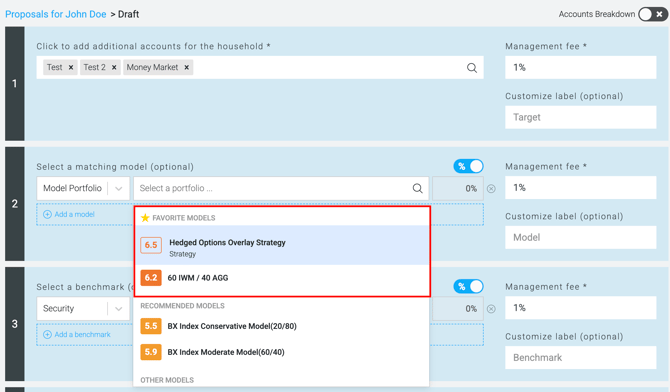This screenshot has height=392, width=670.
Task: Click the Test account tag label
Action: point(54,67)
